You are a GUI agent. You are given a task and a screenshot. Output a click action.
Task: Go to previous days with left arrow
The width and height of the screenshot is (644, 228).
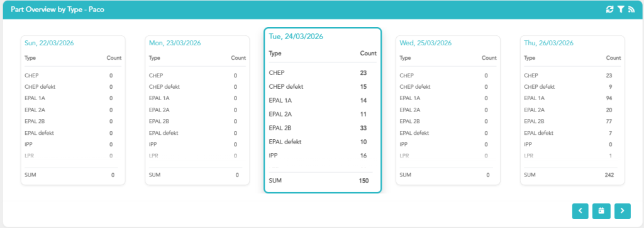coord(580,211)
